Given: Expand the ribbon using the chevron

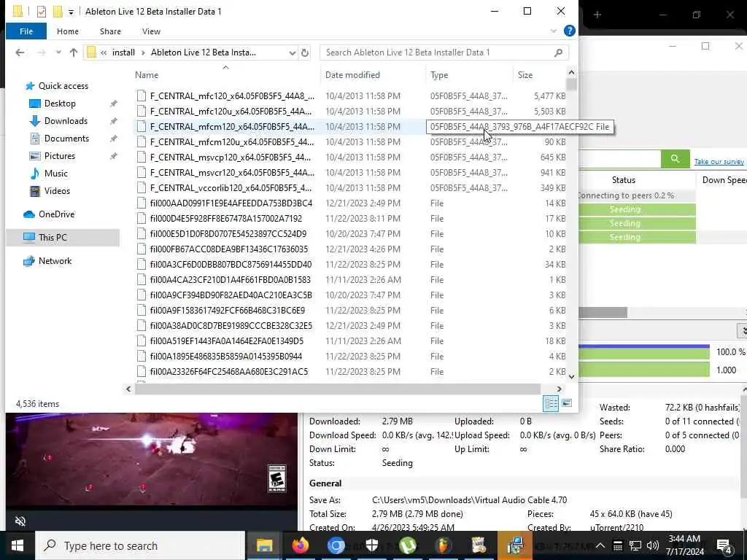Looking at the screenshot, I should (x=553, y=31).
